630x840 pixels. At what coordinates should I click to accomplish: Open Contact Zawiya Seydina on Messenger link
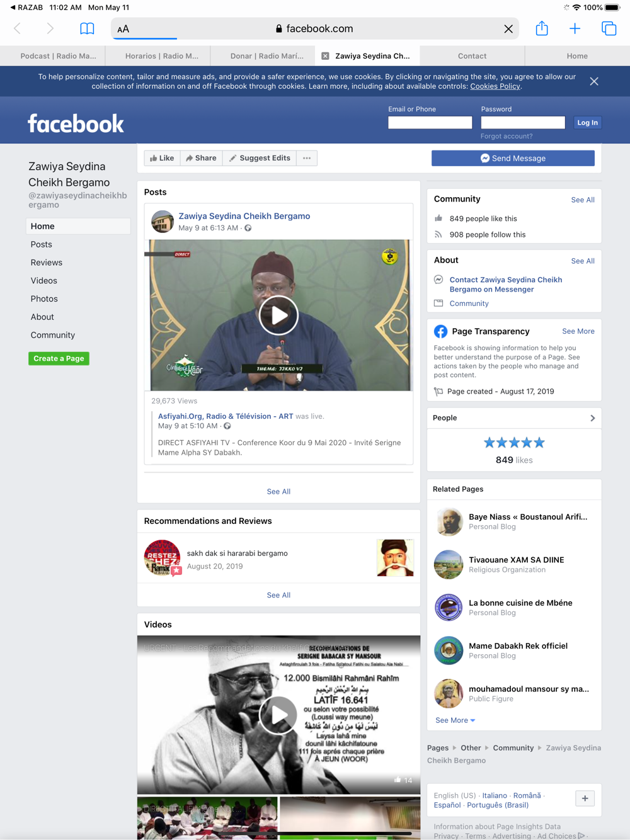[506, 285]
